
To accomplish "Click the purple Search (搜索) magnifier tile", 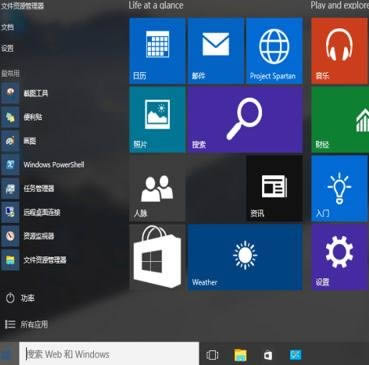I will [x=245, y=119].
